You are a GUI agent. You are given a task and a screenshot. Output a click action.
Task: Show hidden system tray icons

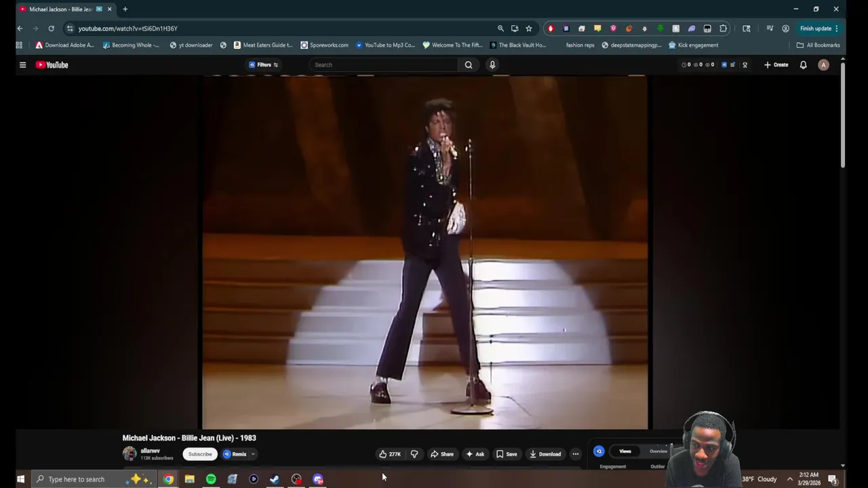(789, 479)
